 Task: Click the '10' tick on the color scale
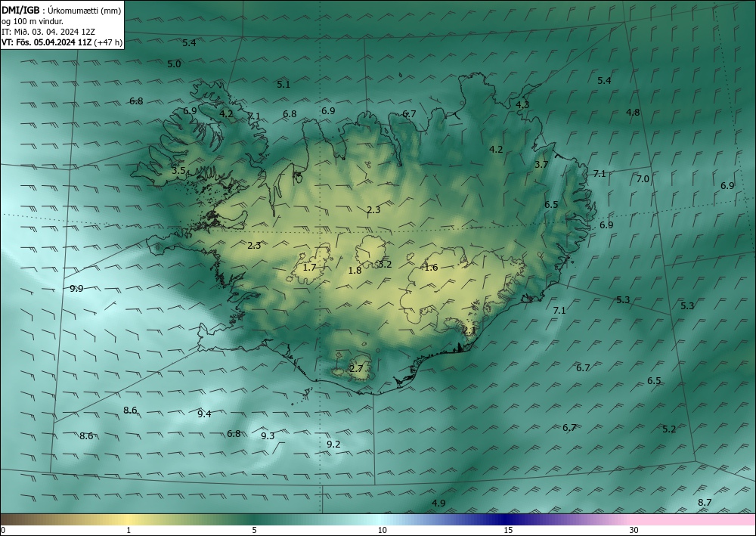coord(383,530)
